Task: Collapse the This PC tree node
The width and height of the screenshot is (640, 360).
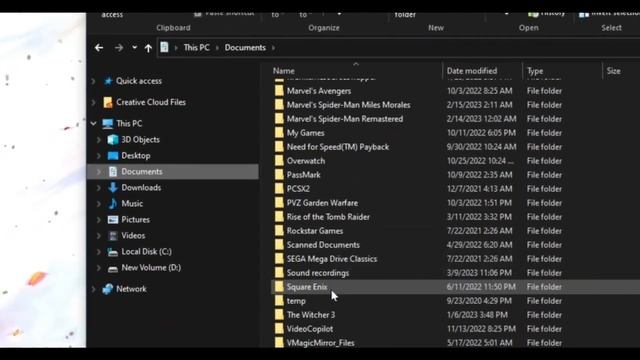Action: coord(93,124)
